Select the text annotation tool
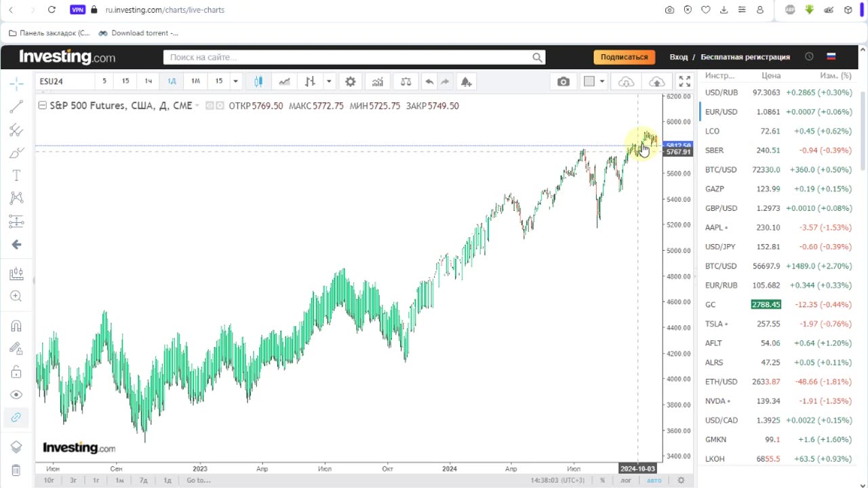This screenshot has width=868, height=488. (x=16, y=176)
